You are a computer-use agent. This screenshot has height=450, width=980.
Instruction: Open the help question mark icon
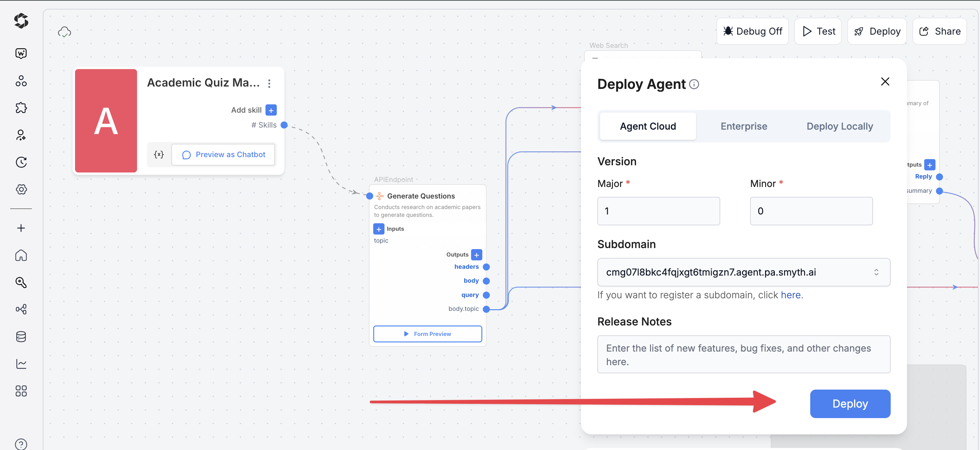tap(21, 444)
